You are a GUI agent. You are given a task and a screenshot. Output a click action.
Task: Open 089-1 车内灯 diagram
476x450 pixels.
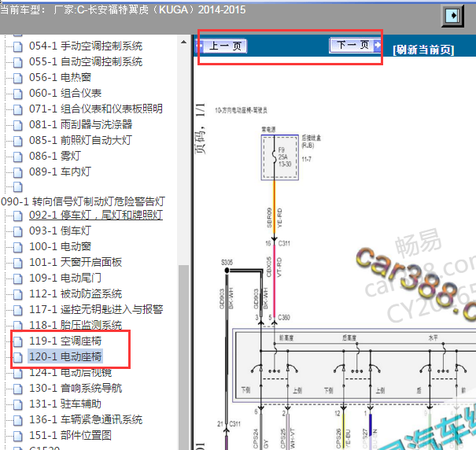pyautogui.click(x=60, y=172)
